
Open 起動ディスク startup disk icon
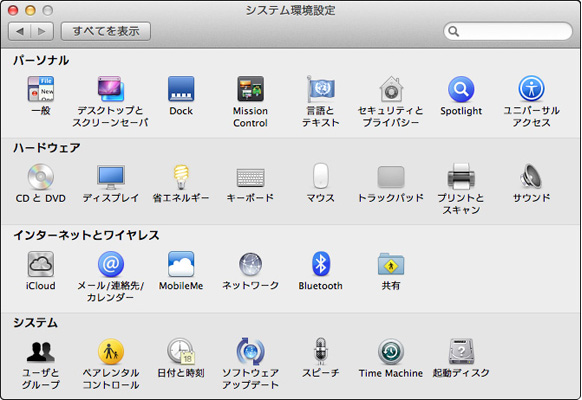[x=461, y=351]
